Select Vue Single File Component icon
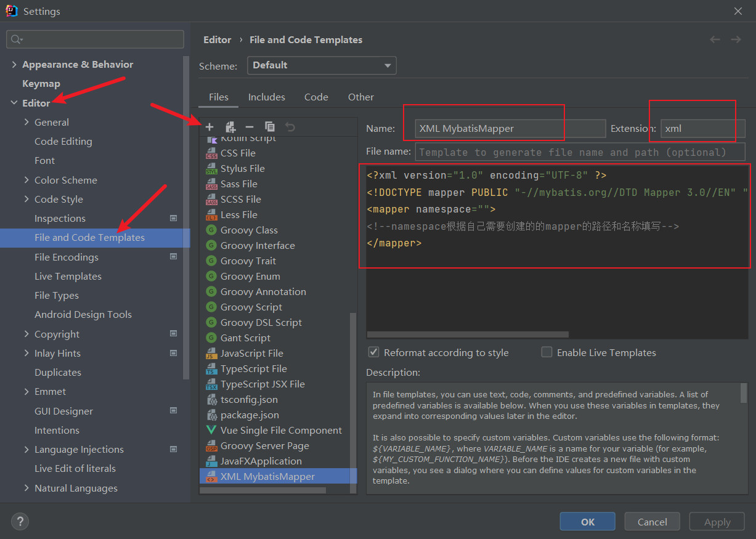This screenshot has height=539, width=756. pyautogui.click(x=211, y=431)
